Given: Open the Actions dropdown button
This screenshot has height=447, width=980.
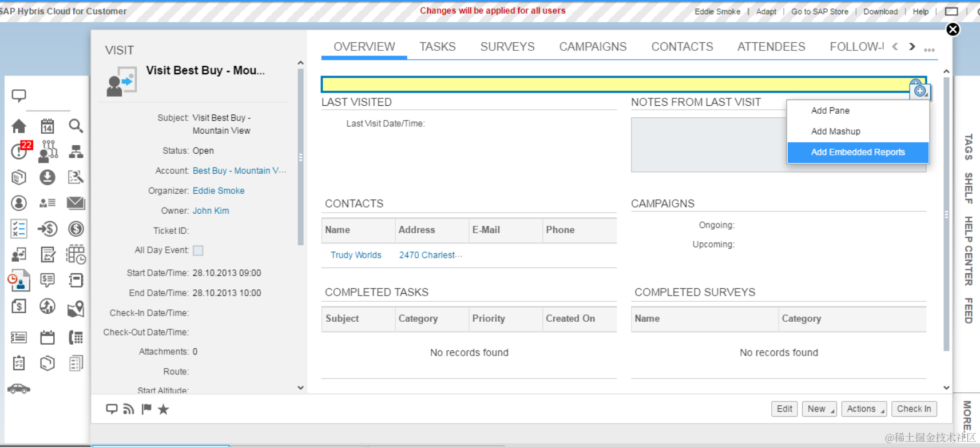Looking at the screenshot, I should [x=864, y=409].
